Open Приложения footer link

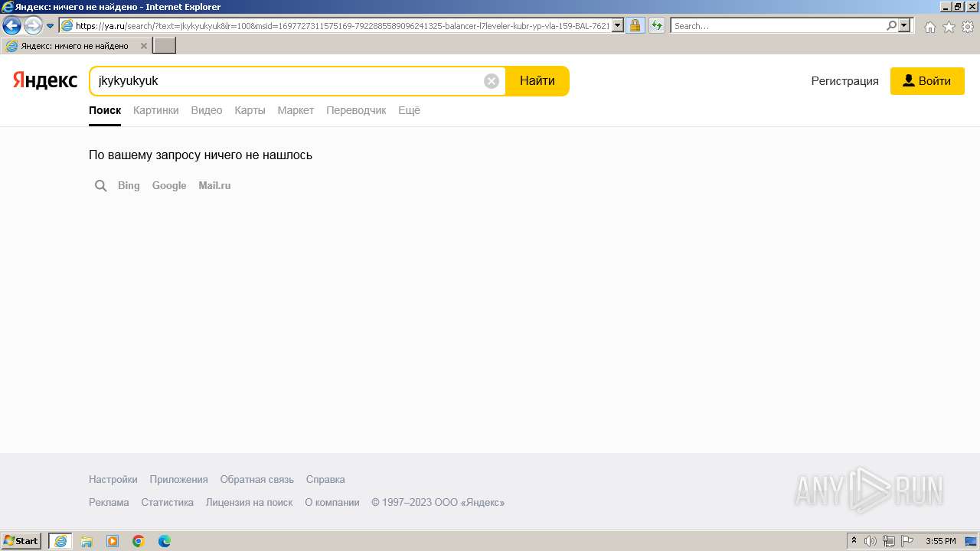pos(179,479)
